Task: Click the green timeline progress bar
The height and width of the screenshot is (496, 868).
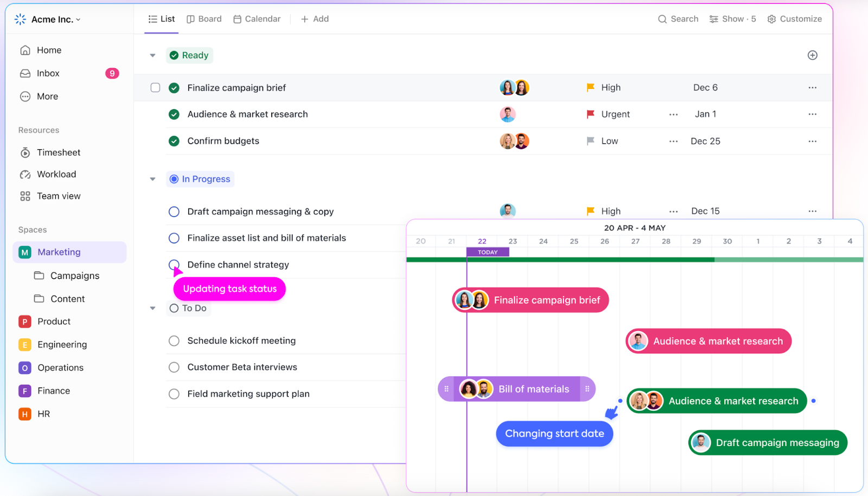Action: [559, 260]
